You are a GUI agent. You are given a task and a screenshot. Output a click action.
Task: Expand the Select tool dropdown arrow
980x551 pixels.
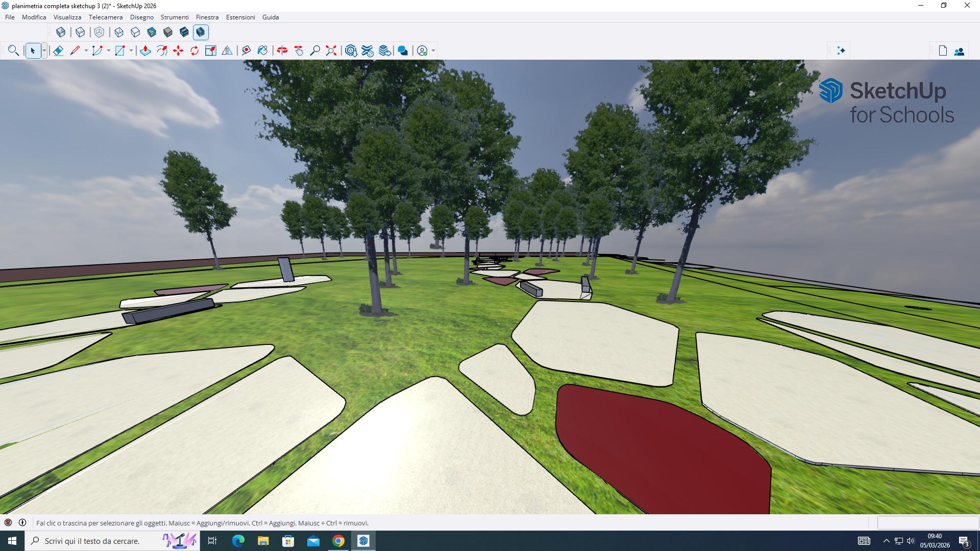[44, 51]
